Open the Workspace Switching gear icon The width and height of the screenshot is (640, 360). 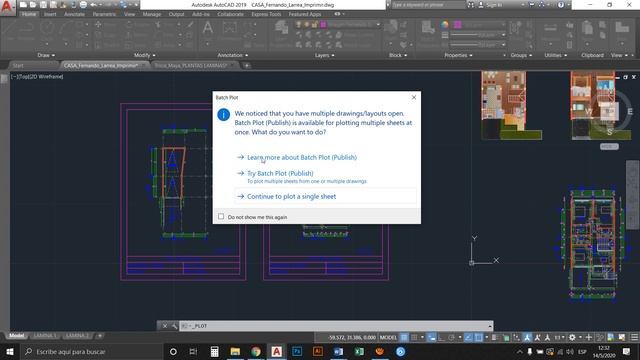572,337
